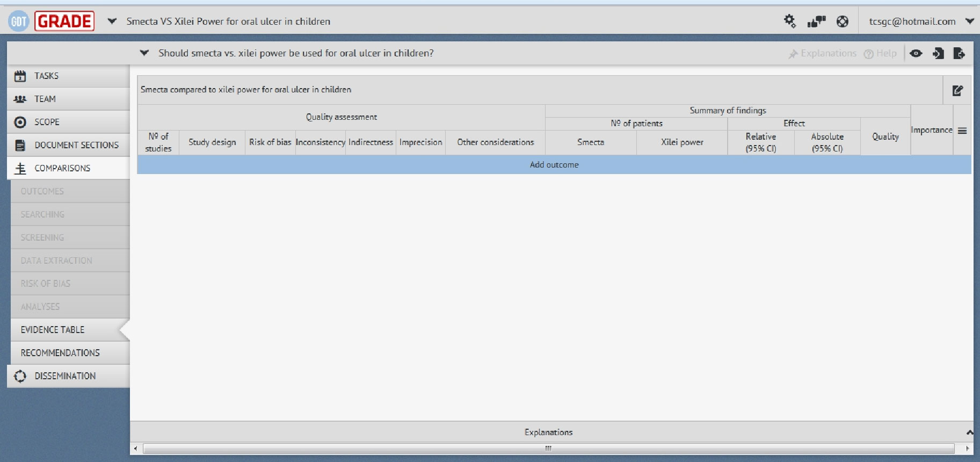Click the GDT round logo icon
The height and width of the screenshot is (462, 980).
coord(18,21)
